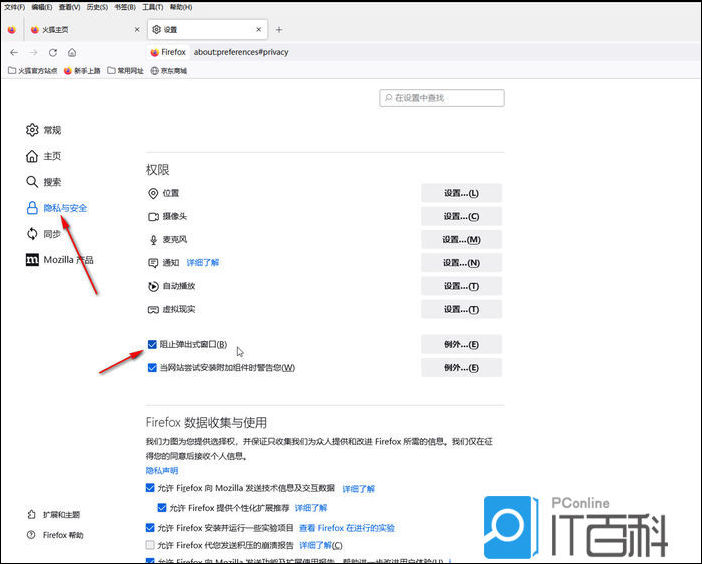Open 火狐官方站点 bookmark folder
The image size is (702, 564).
tap(33, 71)
